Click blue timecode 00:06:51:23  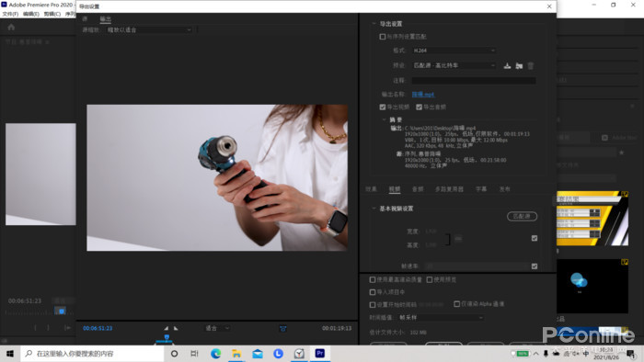click(x=98, y=328)
